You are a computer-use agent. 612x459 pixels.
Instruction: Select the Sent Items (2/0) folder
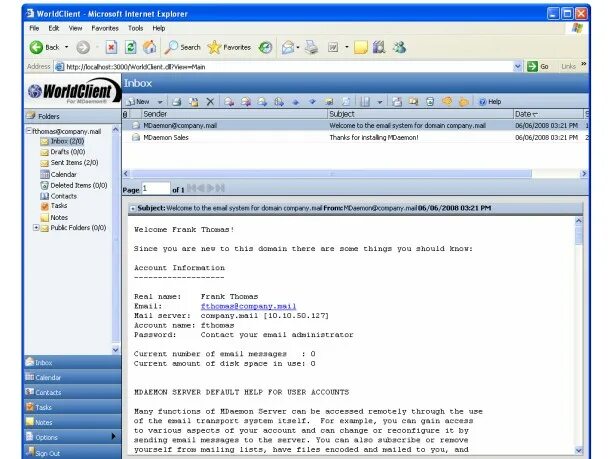tap(69, 163)
